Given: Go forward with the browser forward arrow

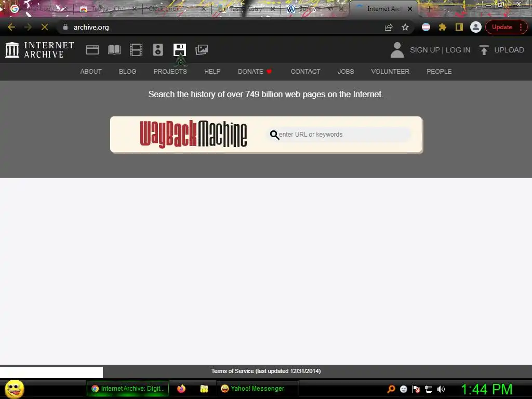Looking at the screenshot, I should click(x=28, y=27).
